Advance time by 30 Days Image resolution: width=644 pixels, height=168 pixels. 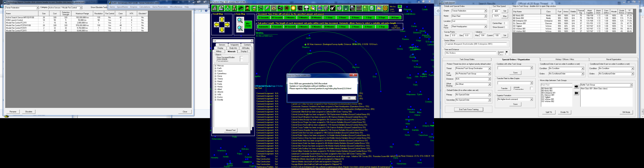[x=395, y=17]
